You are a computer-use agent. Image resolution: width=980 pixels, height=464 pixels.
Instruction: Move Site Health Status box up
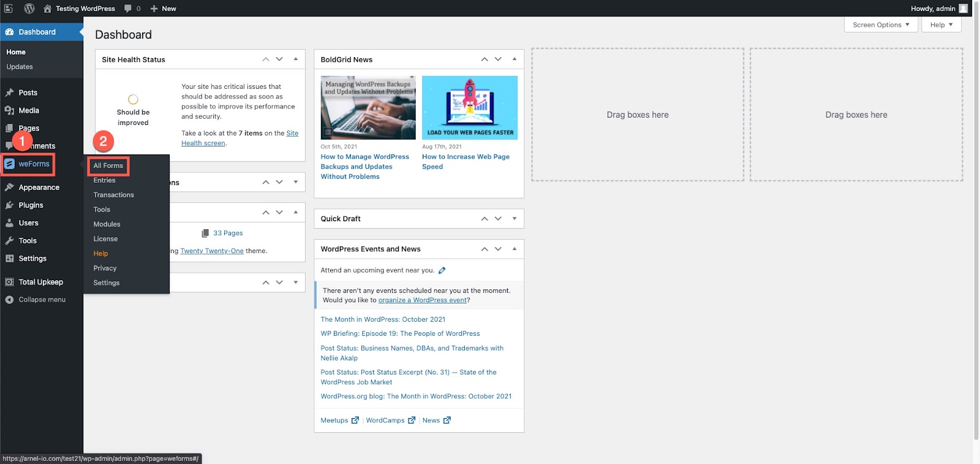click(266, 59)
